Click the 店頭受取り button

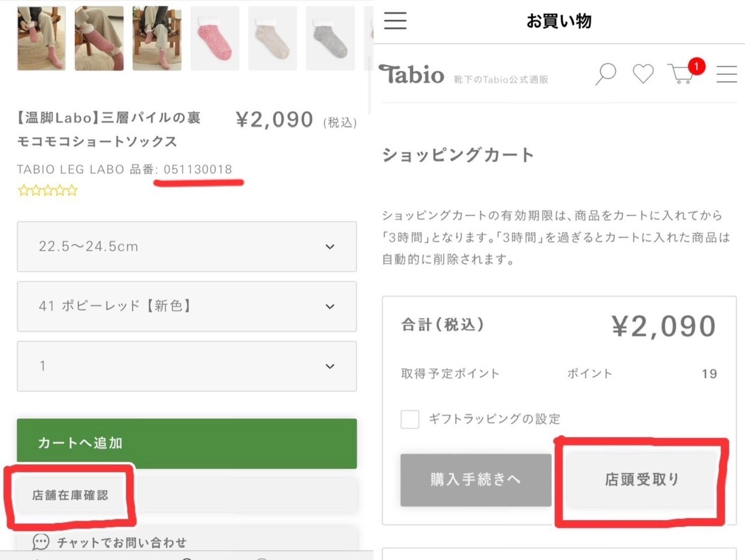[641, 480]
